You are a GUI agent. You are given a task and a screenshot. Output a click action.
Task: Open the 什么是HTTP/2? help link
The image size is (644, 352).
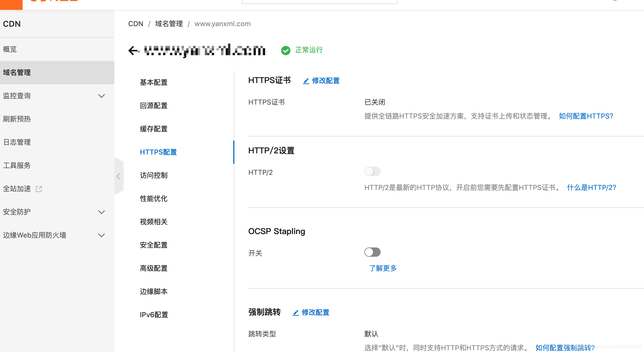tap(591, 188)
